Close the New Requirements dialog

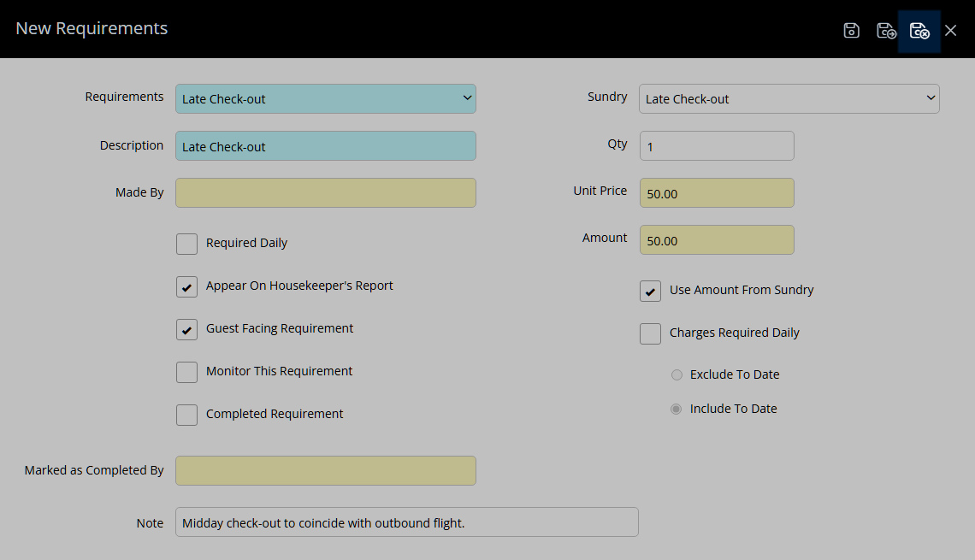pyautogui.click(x=950, y=31)
